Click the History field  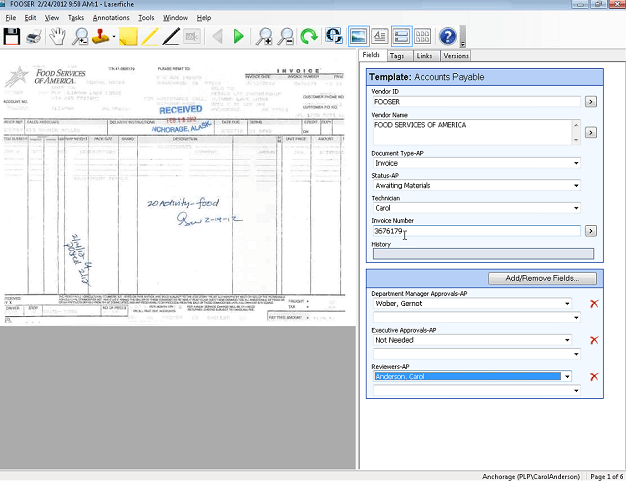pos(483,254)
